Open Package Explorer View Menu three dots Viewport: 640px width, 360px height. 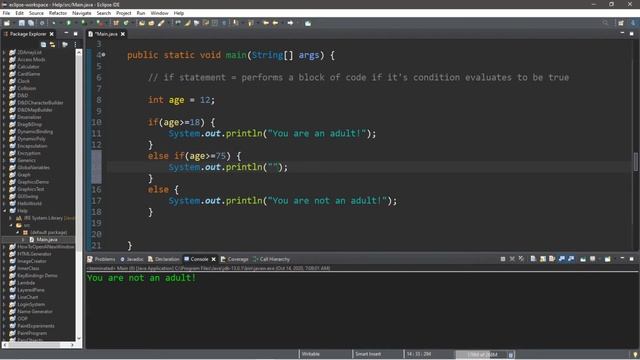point(76,44)
